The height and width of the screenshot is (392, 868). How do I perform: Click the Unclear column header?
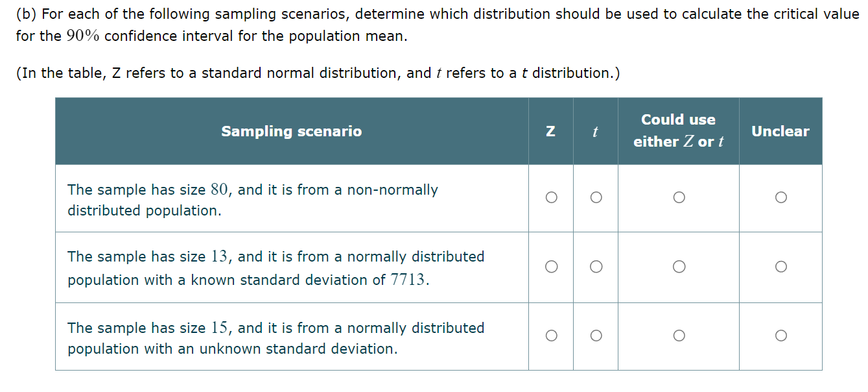(781, 130)
